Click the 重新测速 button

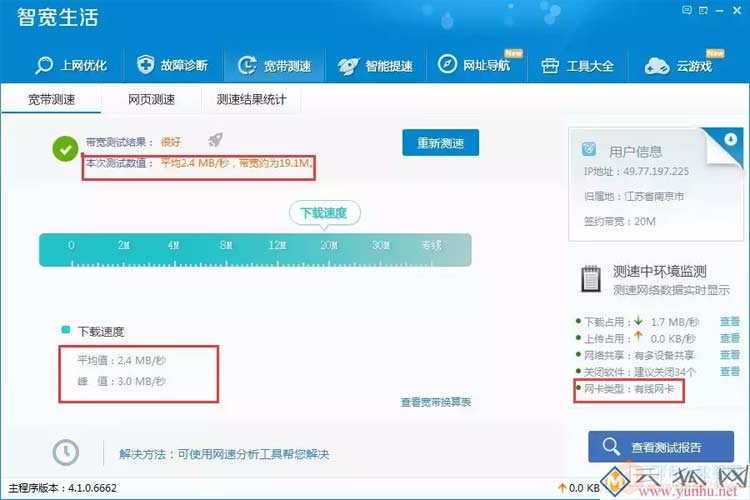441,143
